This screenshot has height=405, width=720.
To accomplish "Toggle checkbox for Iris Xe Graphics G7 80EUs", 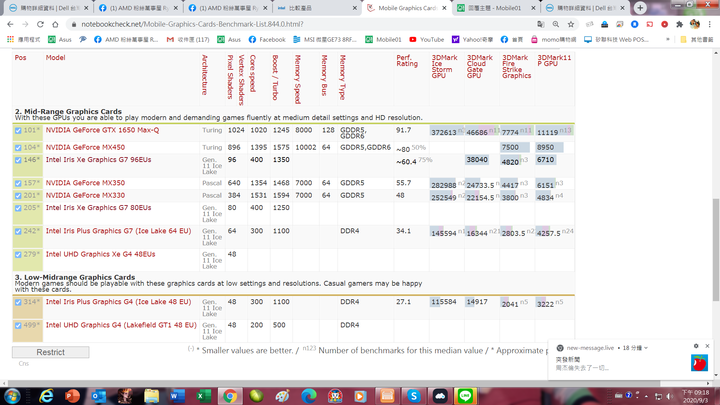I will (x=18, y=208).
